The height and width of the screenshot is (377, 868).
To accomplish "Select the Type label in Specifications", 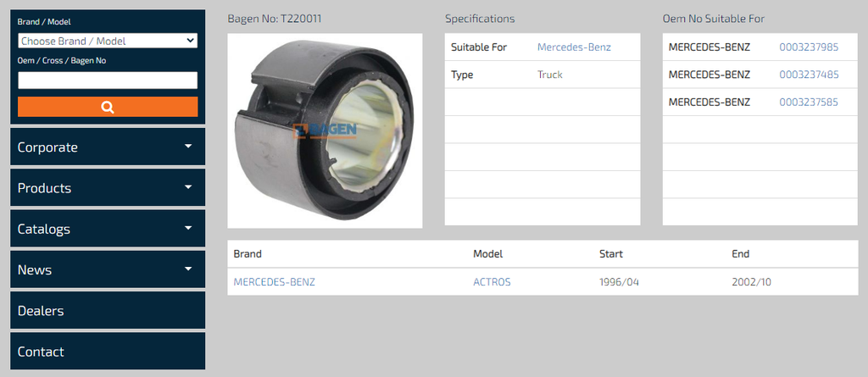I will point(462,75).
